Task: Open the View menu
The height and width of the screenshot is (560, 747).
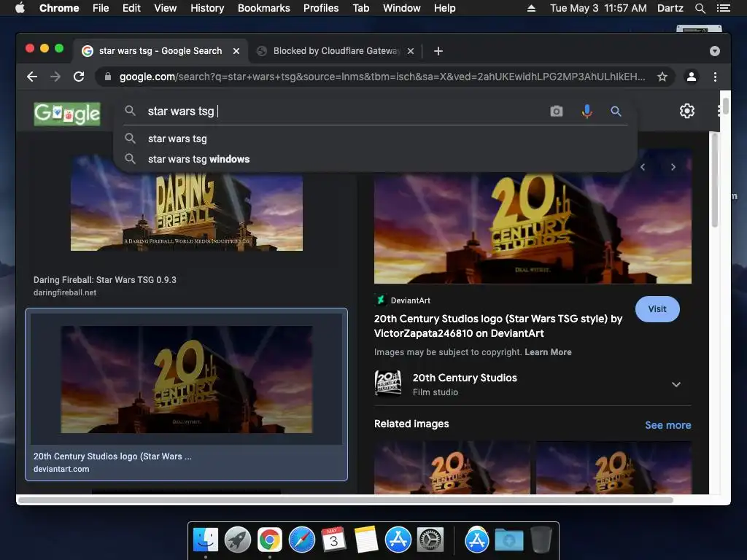Action: 166,8
